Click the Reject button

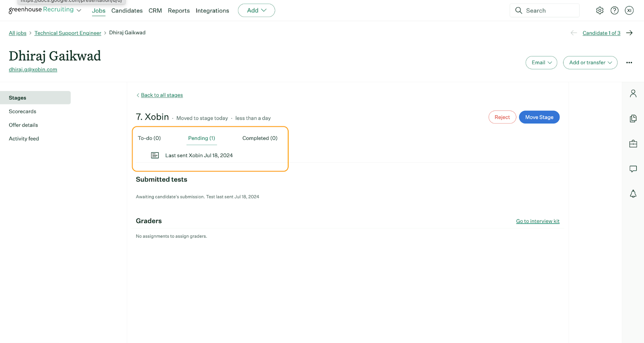tap(502, 117)
